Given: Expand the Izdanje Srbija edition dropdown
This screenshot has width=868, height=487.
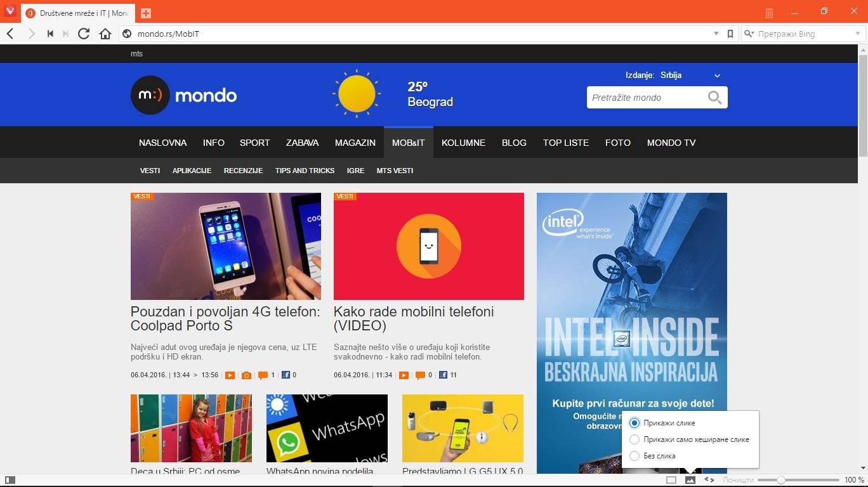Looking at the screenshot, I should tap(717, 75).
